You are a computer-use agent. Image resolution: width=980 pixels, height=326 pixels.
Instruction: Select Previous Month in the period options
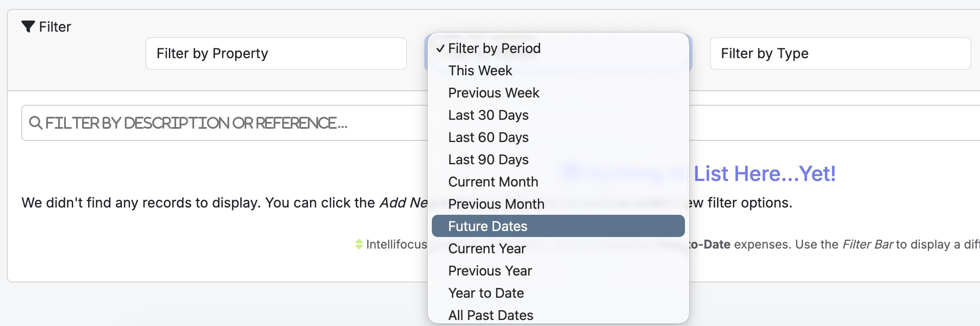point(496,204)
